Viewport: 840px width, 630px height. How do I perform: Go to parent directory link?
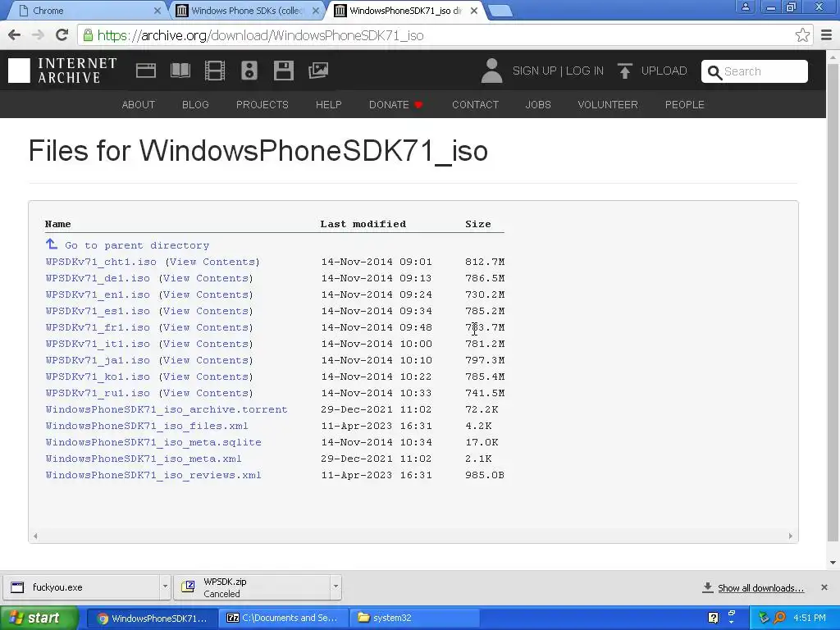(x=137, y=245)
